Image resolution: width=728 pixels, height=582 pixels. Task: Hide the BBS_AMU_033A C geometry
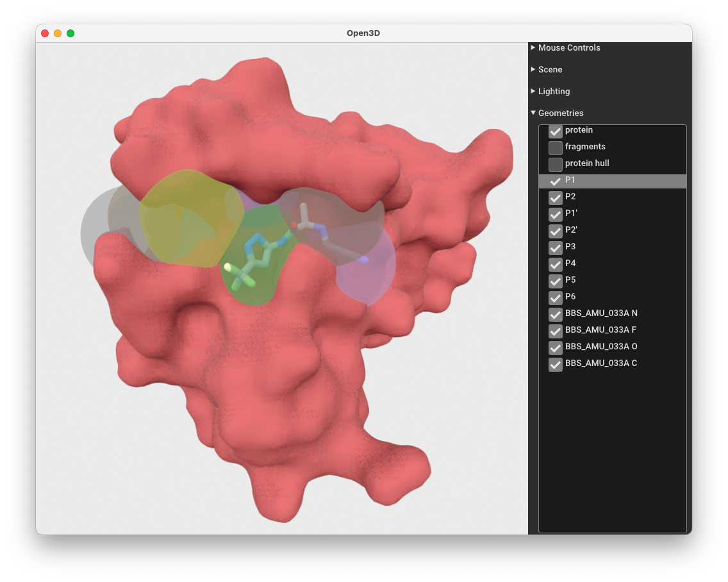point(556,364)
